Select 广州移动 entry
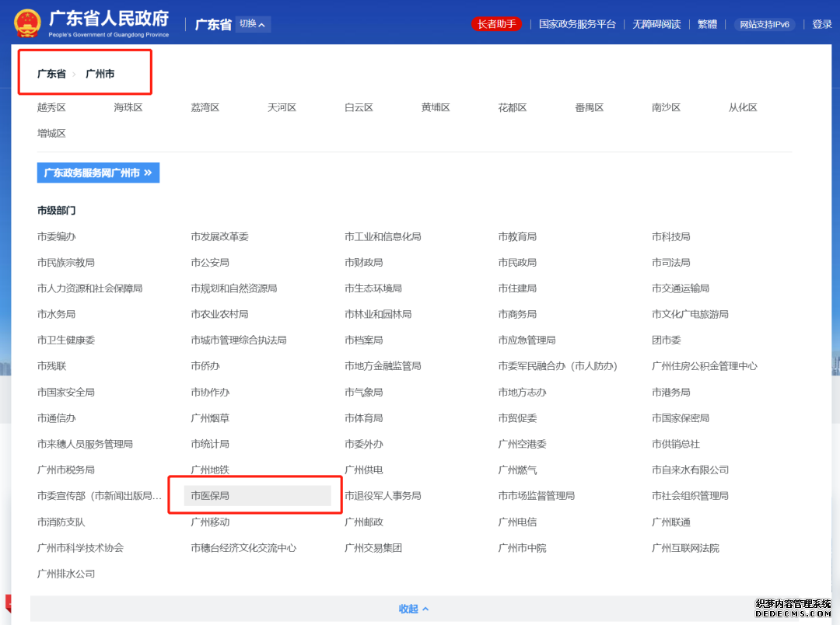 [x=210, y=522]
